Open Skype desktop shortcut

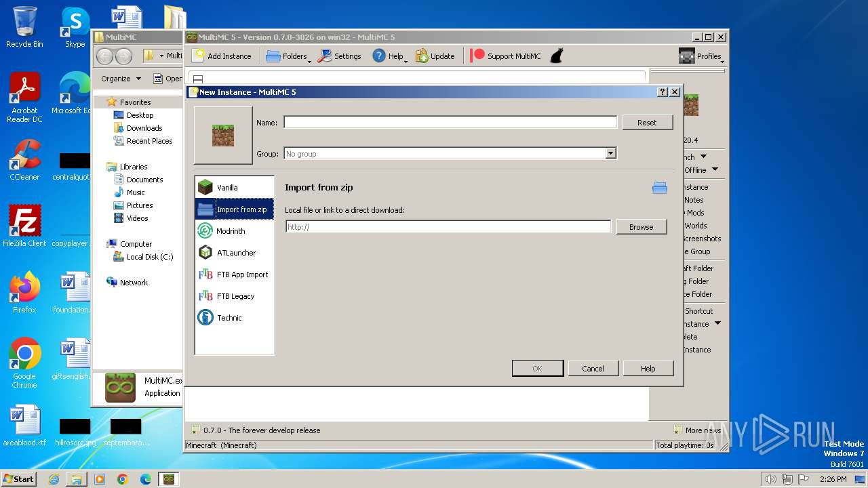point(75,27)
